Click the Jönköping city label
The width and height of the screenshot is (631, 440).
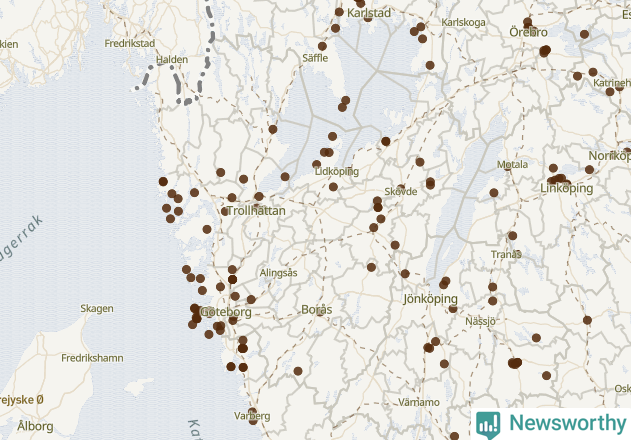tap(430, 299)
